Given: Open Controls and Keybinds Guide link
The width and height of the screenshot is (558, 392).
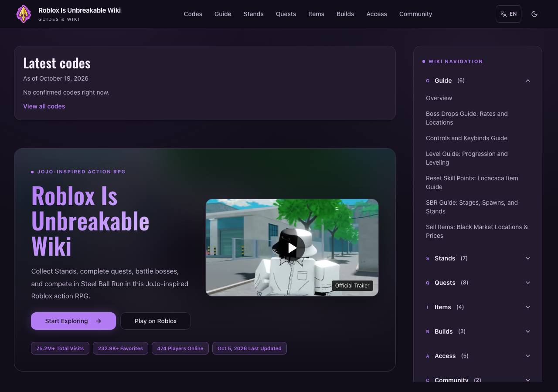Looking at the screenshot, I should coord(466,138).
